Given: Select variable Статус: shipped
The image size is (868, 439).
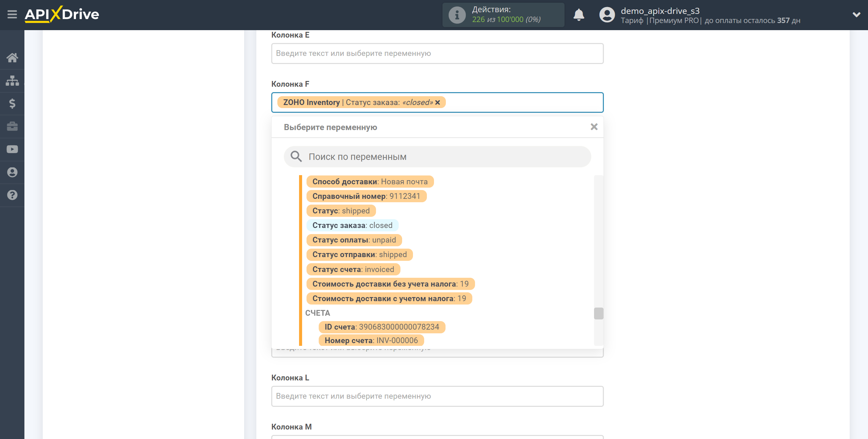Looking at the screenshot, I should coord(341,211).
